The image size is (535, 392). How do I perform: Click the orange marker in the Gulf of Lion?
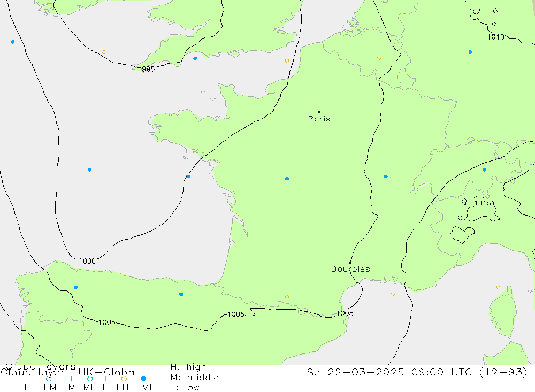click(x=393, y=295)
